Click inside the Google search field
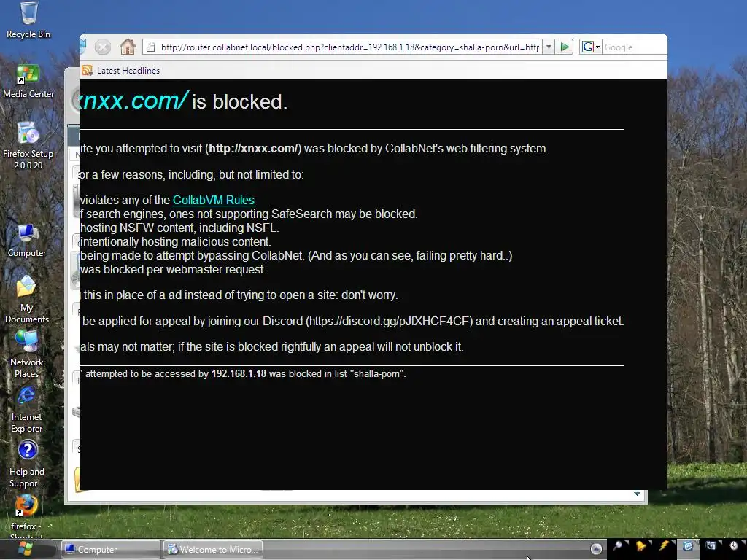The image size is (747, 560). 635,47
